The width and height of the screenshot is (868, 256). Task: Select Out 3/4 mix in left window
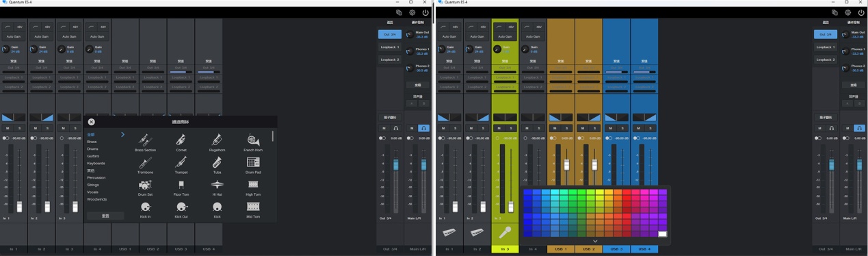tap(389, 34)
